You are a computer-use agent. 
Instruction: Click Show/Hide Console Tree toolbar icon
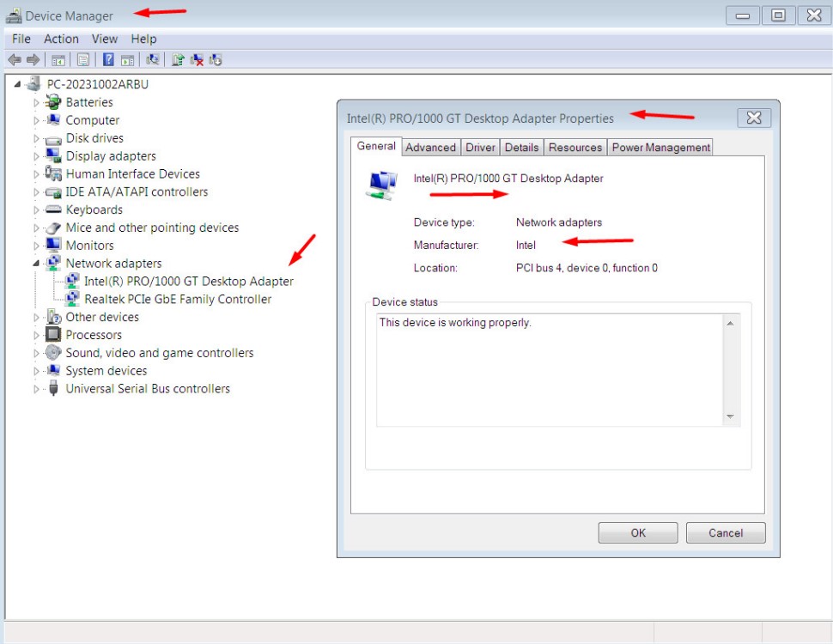pos(58,60)
